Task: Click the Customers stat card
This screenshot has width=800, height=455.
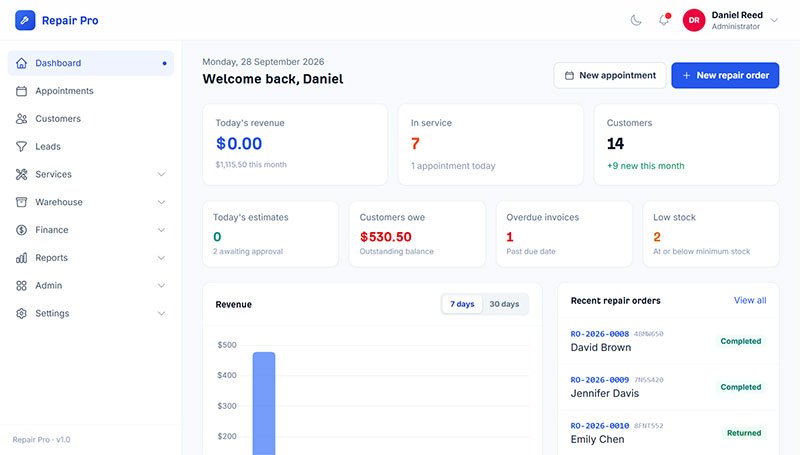Action: click(x=686, y=145)
